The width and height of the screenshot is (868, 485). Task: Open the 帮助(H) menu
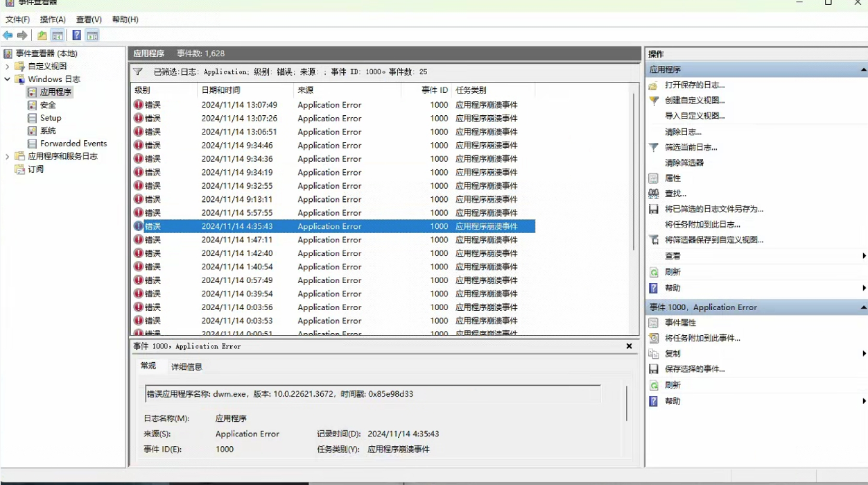click(x=125, y=19)
